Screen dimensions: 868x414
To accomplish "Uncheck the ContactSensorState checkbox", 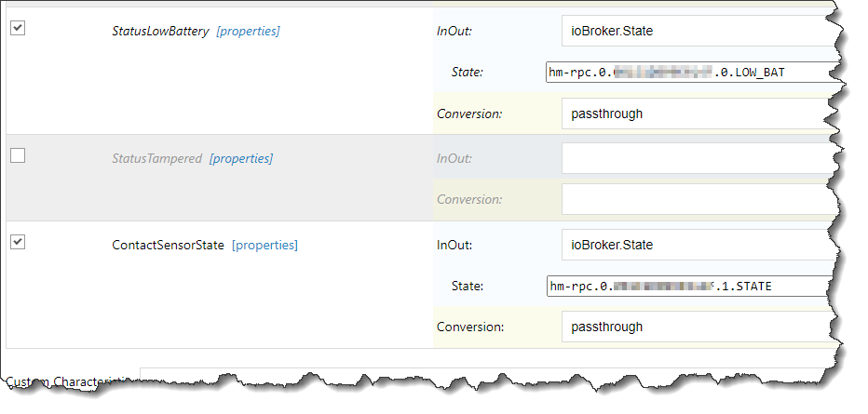I will pyautogui.click(x=18, y=242).
